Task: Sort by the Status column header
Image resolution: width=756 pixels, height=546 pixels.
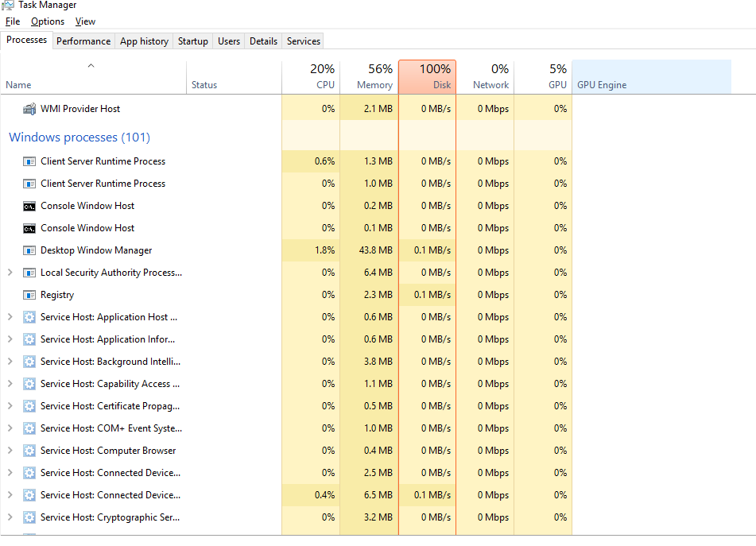Action: 234,77
